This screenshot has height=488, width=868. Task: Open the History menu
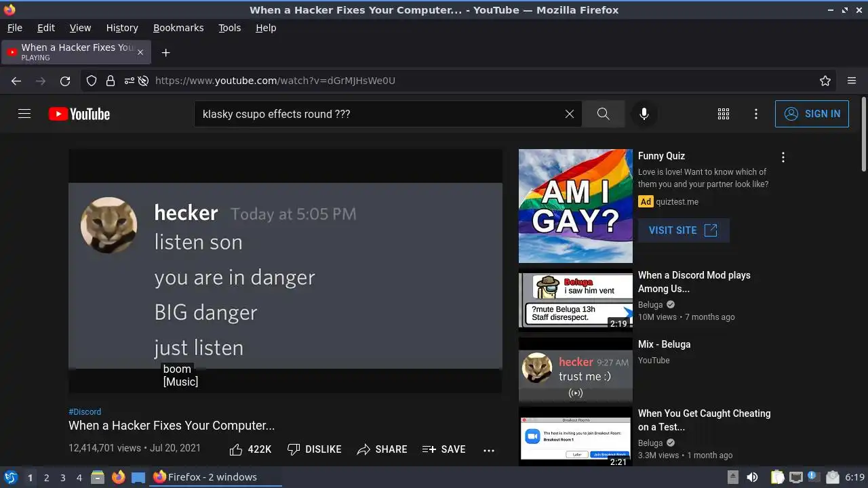(122, 28)
